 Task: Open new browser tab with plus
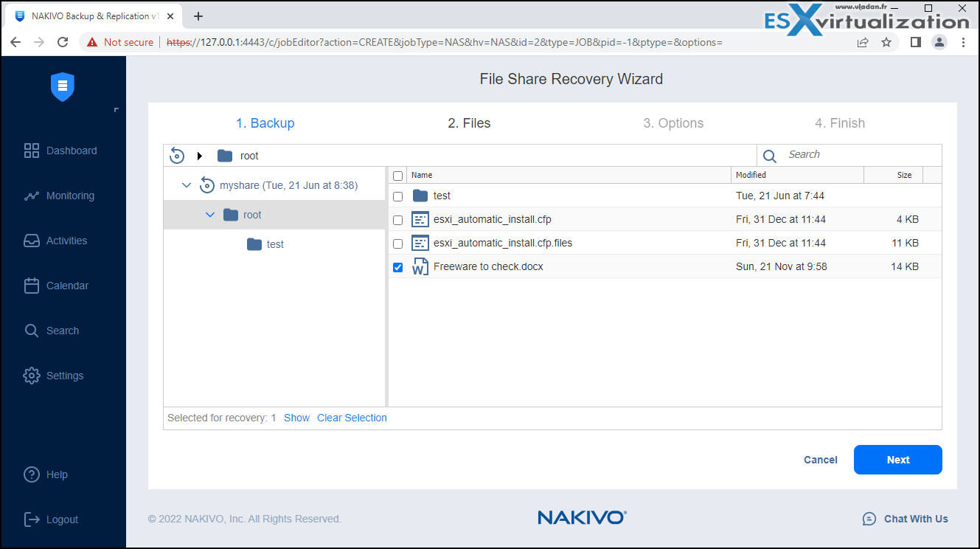[198, 16]
